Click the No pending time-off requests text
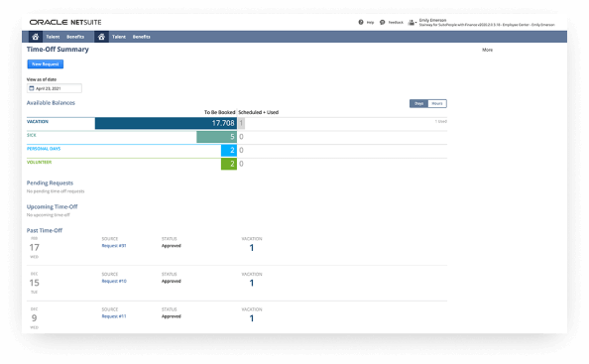This screenshot has height=364, width=589. (x=56, y=191)
